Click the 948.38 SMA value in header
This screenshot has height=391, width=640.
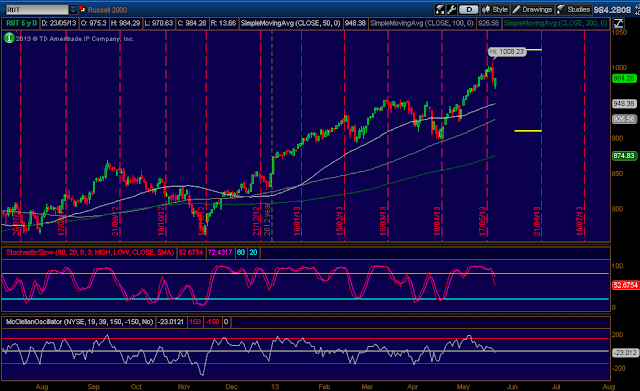[355, 23]
